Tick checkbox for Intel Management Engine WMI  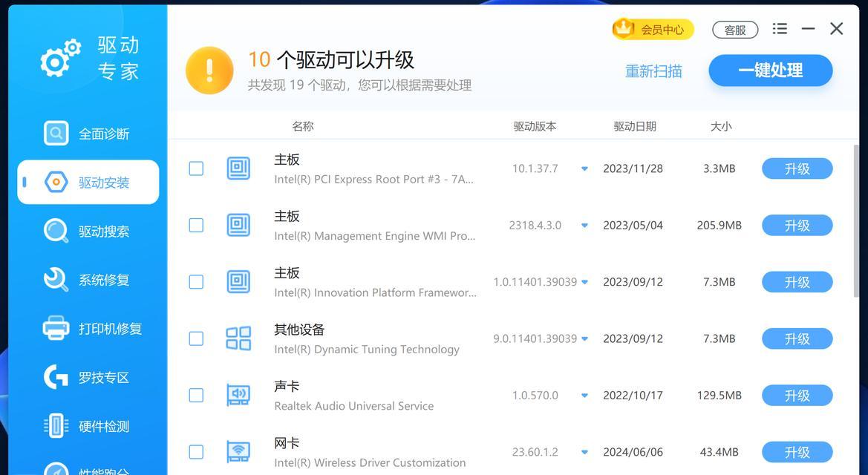(196, 226)
